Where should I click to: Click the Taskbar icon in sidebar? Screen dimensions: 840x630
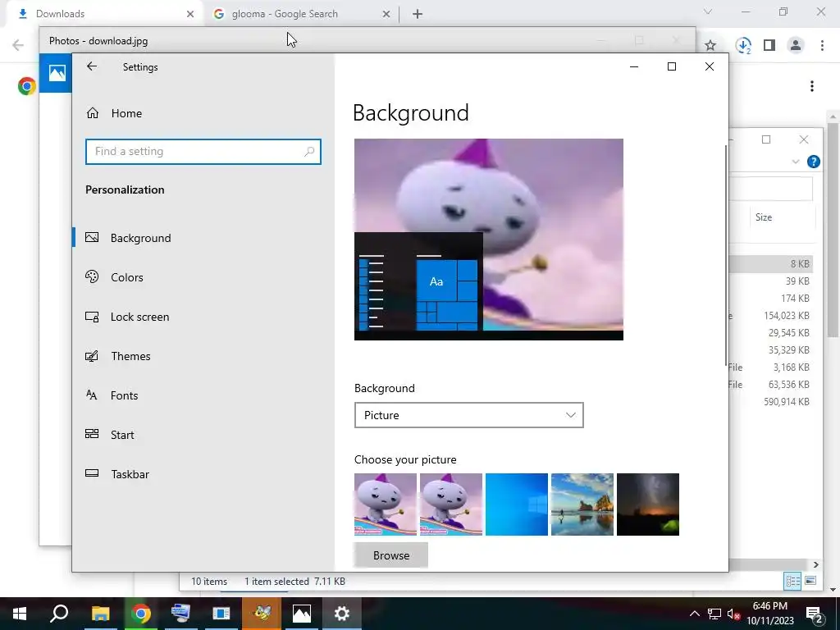tap(92, 473)
